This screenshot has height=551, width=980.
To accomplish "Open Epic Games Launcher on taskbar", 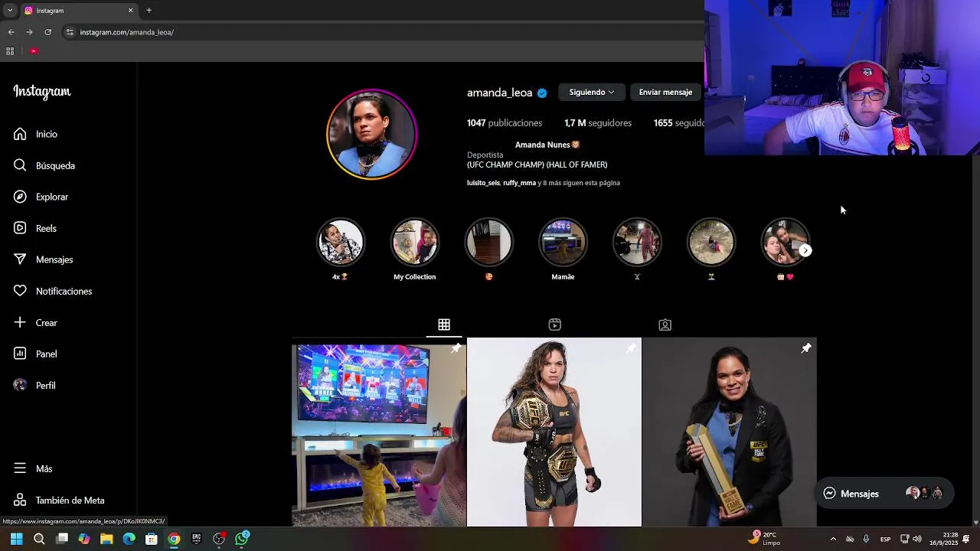I will pos(197,539).
